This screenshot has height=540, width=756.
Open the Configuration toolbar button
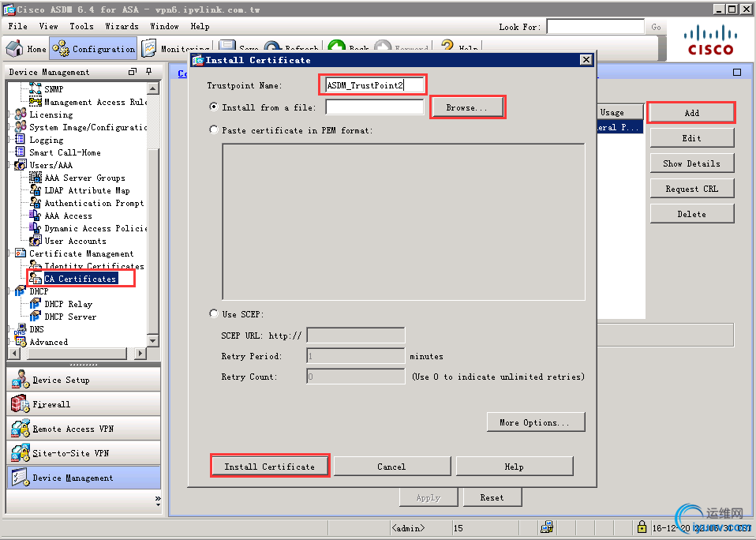94,49
